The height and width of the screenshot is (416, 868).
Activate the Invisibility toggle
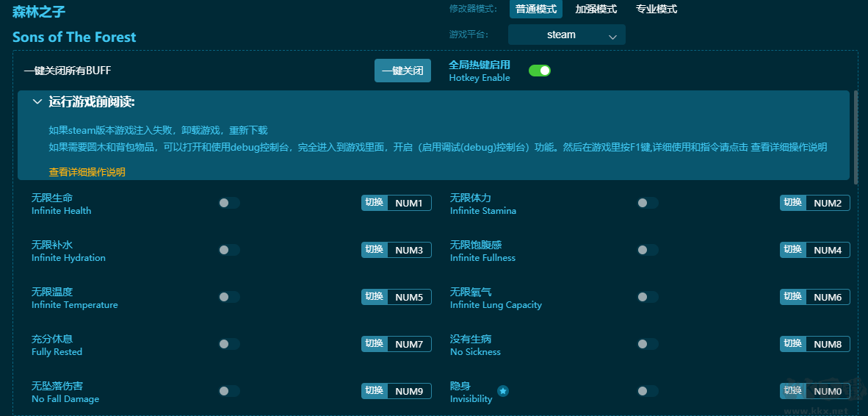point(647,392)
